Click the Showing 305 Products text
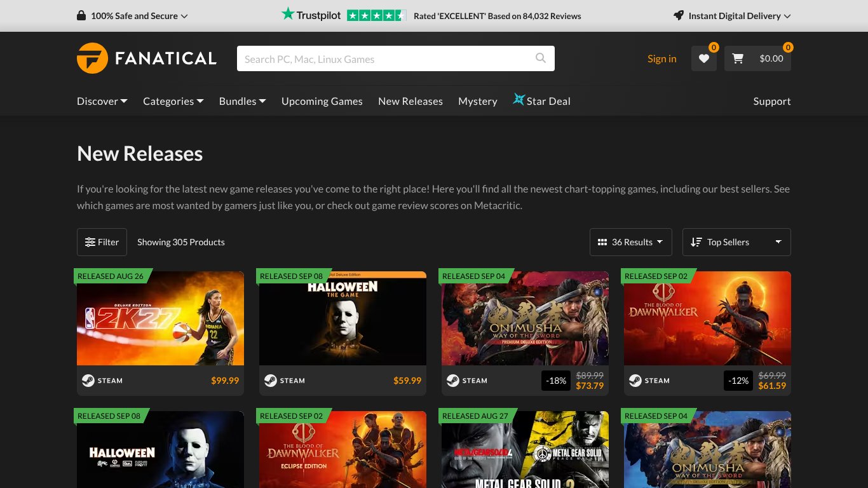 click(x=181, y=242)
